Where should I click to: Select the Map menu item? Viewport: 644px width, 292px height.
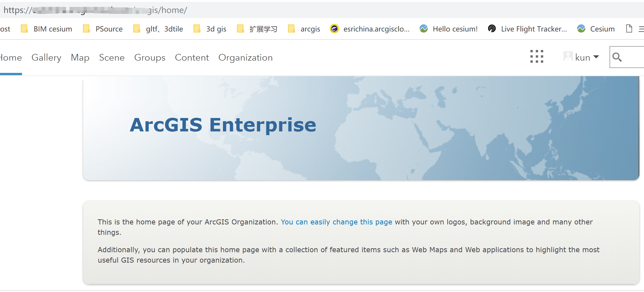pos(80,57)
